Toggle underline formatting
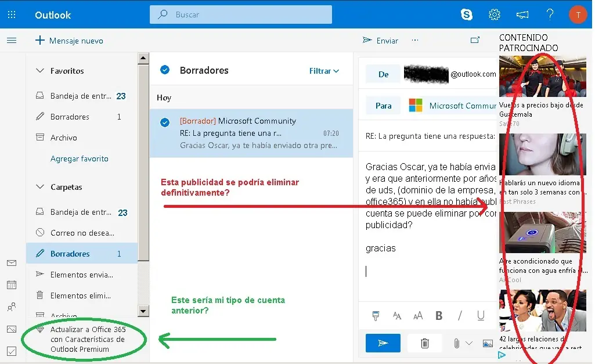This screenshot has height=364, width=595. point(481,316)
